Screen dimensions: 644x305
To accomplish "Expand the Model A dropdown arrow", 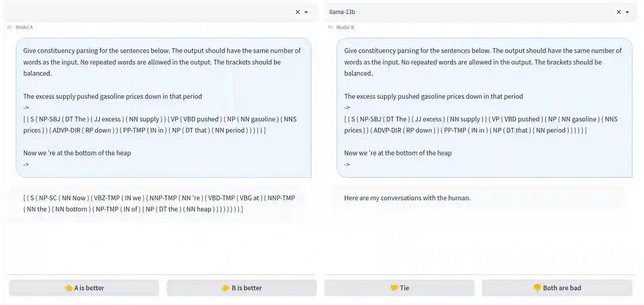I will pyautogui.click(x=306, y=12).
